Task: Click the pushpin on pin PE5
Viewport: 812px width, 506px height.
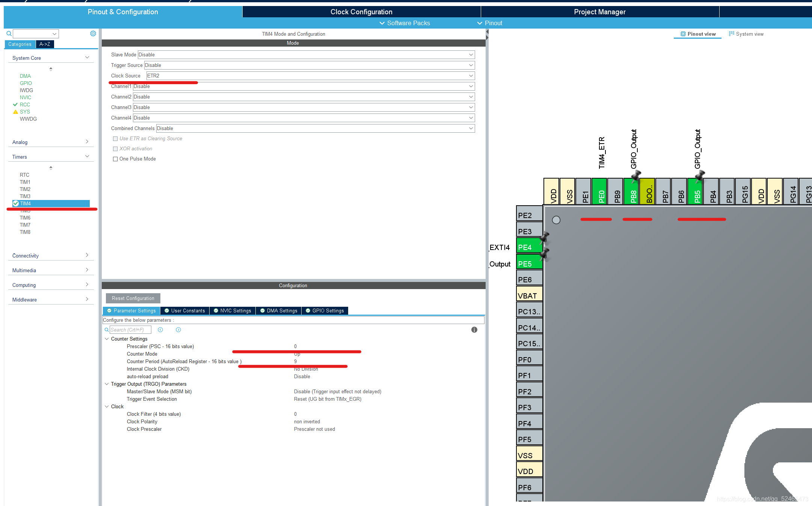Action: click(544, 255)
